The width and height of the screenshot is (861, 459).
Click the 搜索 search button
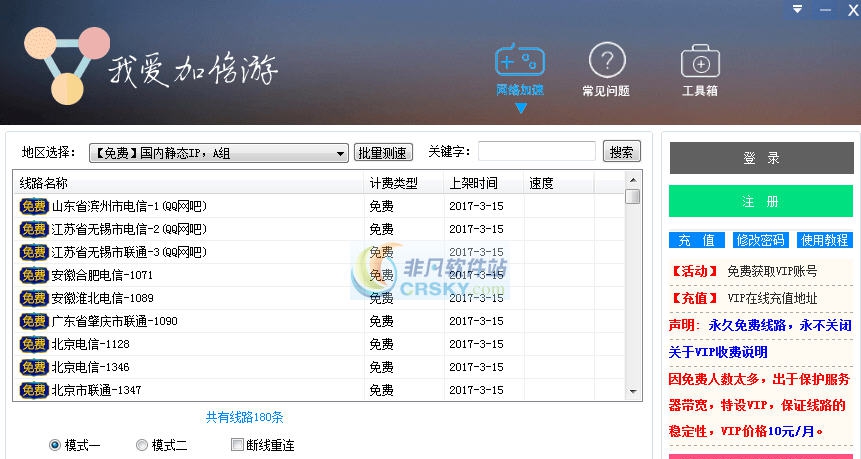pos(622,152)
